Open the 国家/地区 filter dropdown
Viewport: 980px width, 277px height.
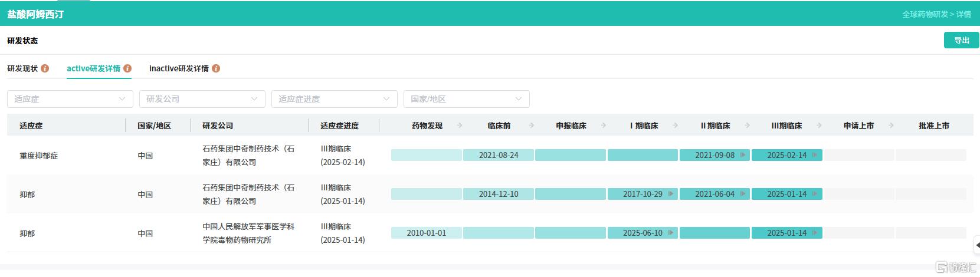coord(467,99)
